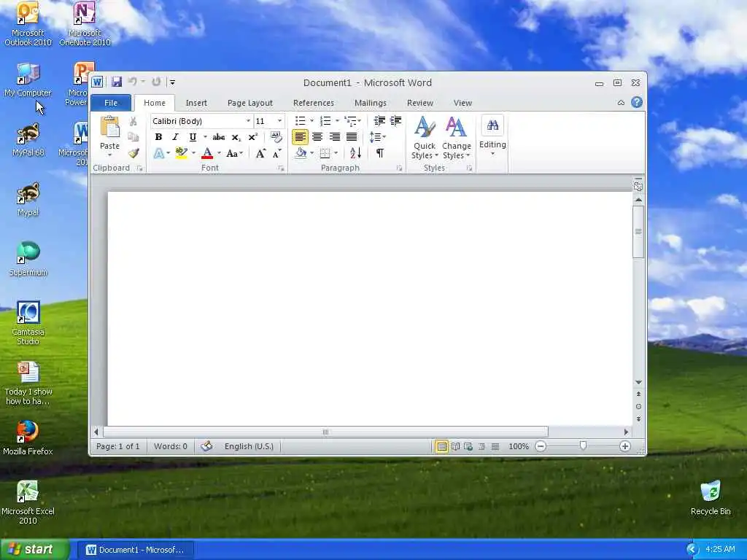Switch to the Review tab
747x560 pixels.
click(419, 103)
